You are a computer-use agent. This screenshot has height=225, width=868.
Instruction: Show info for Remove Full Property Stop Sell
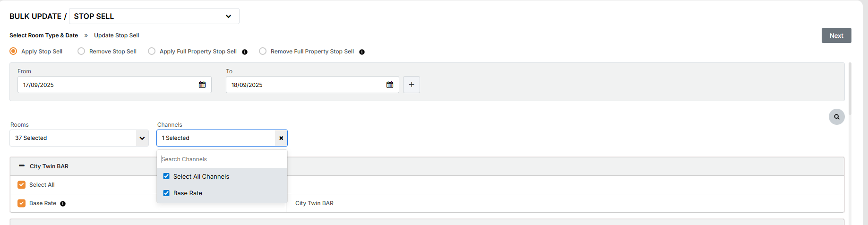point(362,52)
